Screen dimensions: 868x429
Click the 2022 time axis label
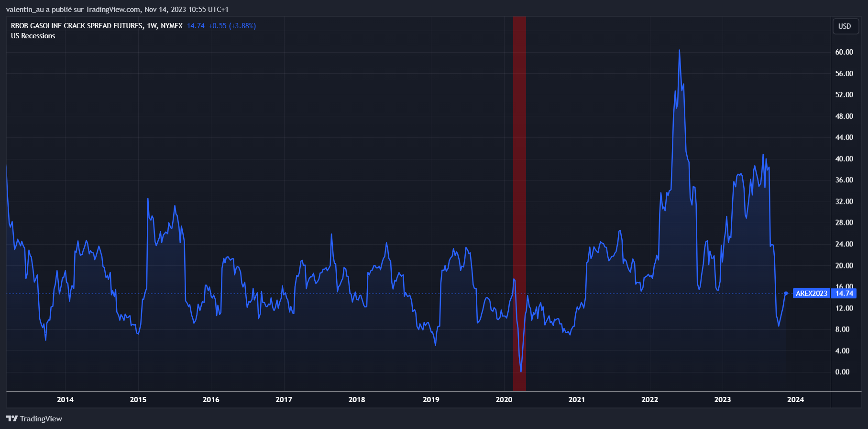point(650,400)
